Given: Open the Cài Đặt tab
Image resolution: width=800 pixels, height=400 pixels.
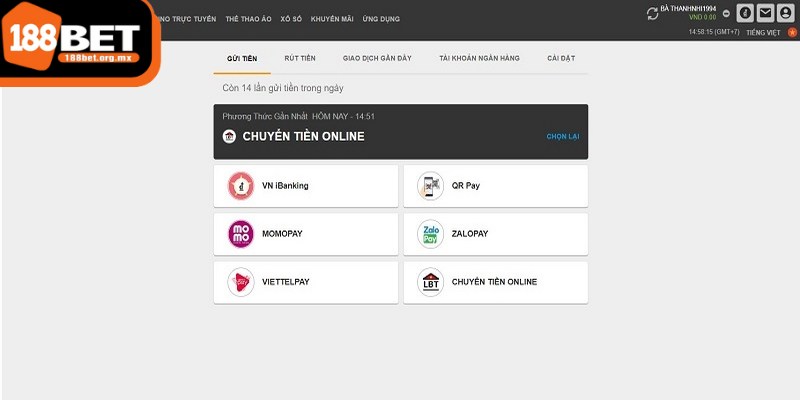Looking at the screenshot, I should 561,59.
